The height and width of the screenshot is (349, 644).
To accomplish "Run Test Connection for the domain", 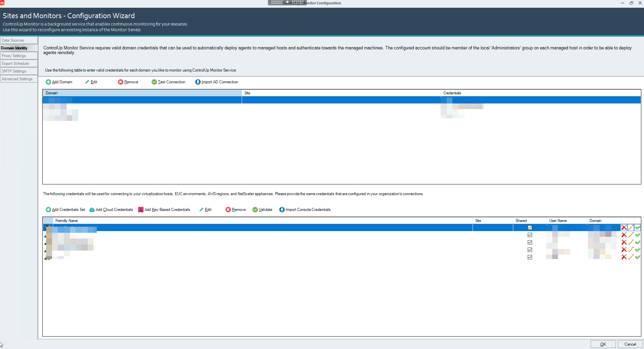I will pos(168,82).
